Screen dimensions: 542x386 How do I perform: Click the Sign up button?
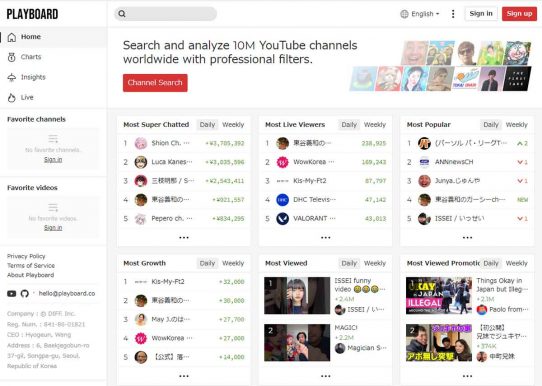point(519,14)
